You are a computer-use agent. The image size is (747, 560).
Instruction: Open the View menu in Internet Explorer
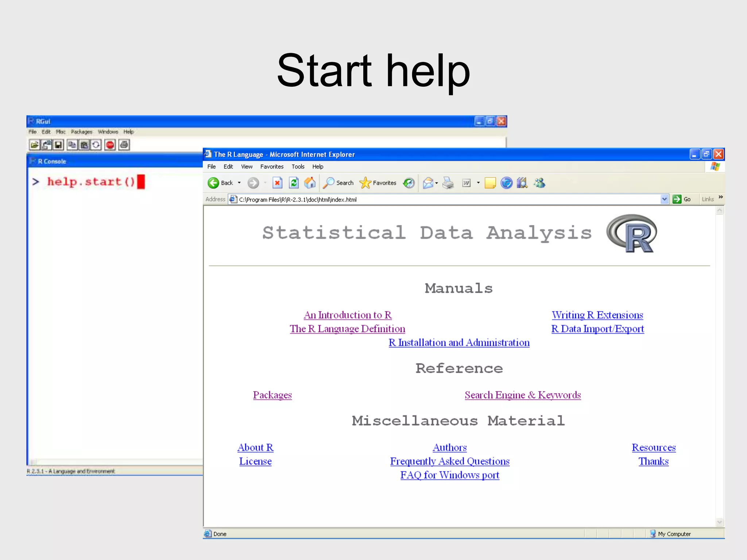click(x=247, y=167)
